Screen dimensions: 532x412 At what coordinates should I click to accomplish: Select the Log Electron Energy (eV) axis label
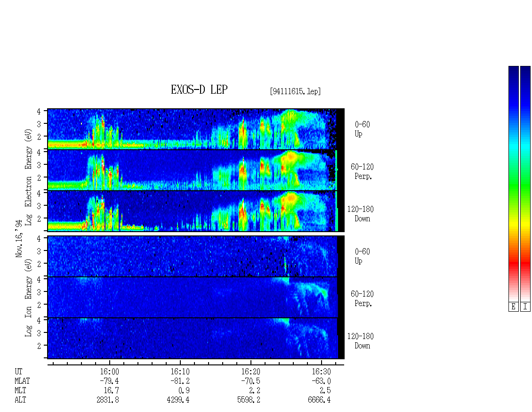tap(29, 177)
